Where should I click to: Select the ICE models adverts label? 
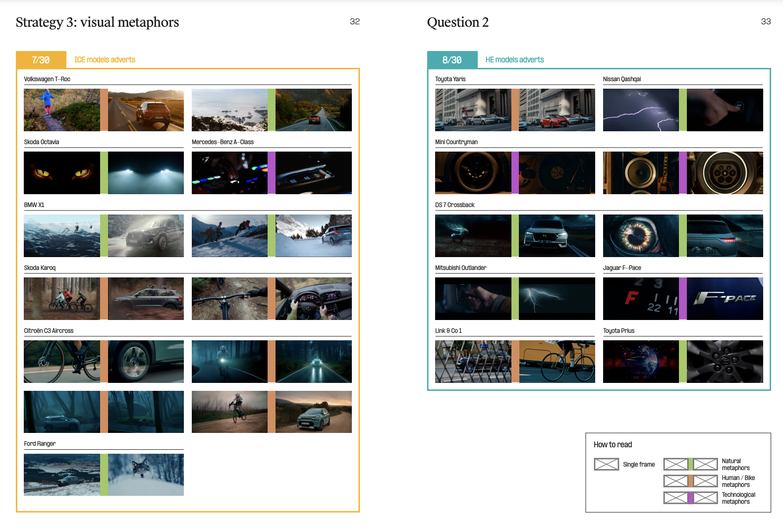(105, 59)
